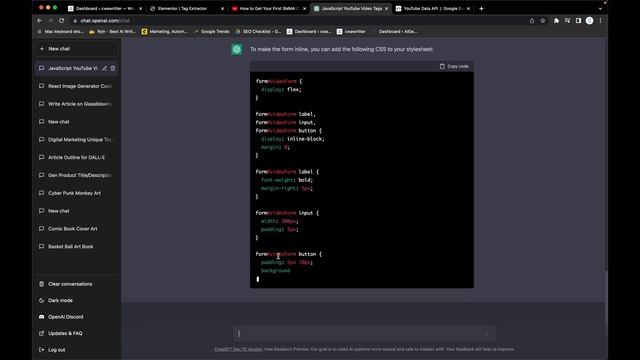Open Cyber Punk Monkey Art chat
This screenshot has height=360, width=640.
coord(77,193)
